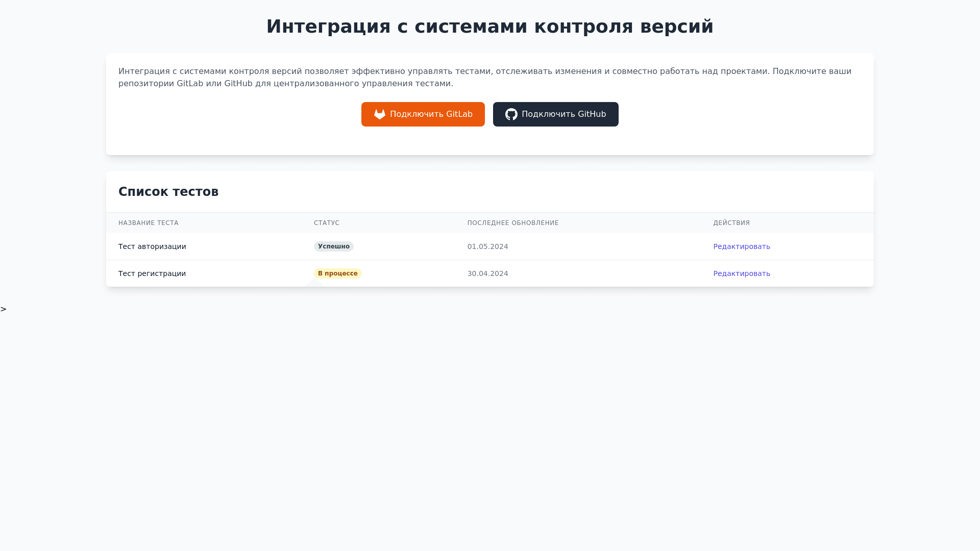Click the stray > character at left edge
This screenshot has width=980, height=551.
[x=4, y=309]
